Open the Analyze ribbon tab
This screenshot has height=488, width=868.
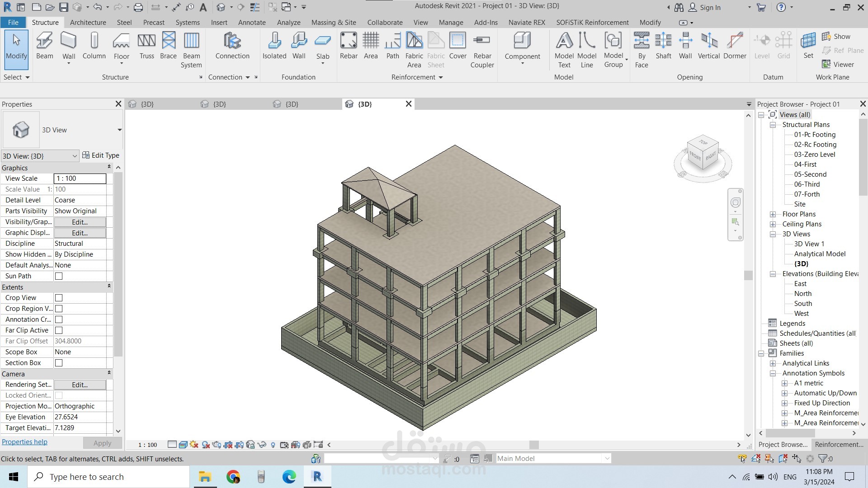click(288, 22)
